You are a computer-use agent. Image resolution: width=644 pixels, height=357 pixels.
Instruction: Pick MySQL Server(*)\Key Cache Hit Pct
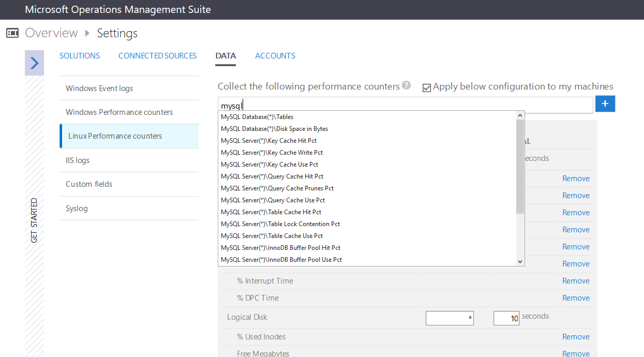point(367,141)
